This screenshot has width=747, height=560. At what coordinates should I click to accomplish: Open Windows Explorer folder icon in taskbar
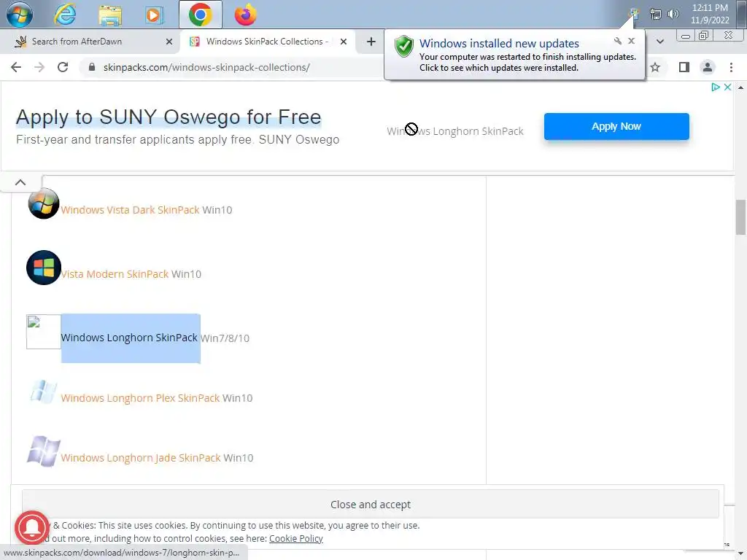(110, 15)
